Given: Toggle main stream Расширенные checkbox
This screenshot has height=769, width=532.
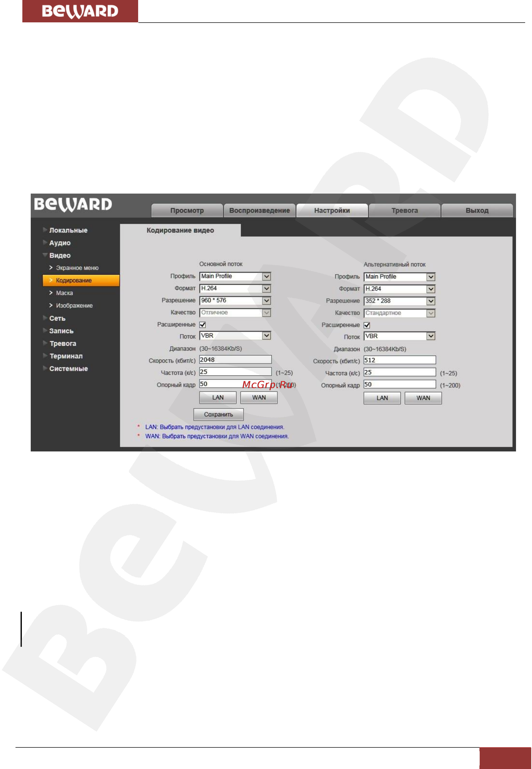Looking at the screenshot, I should tap(203, 325).
